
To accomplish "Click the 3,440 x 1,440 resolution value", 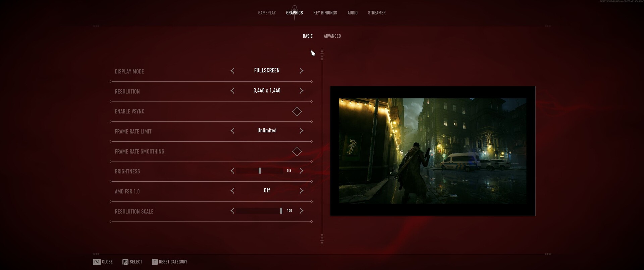I will tap(267, 90).
